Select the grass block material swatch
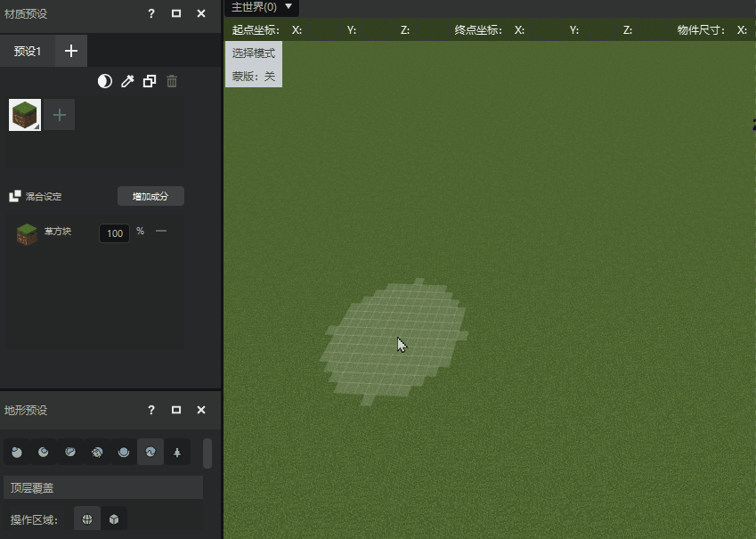This screenshot has height=539, width=756. click(x=25, y=115)
